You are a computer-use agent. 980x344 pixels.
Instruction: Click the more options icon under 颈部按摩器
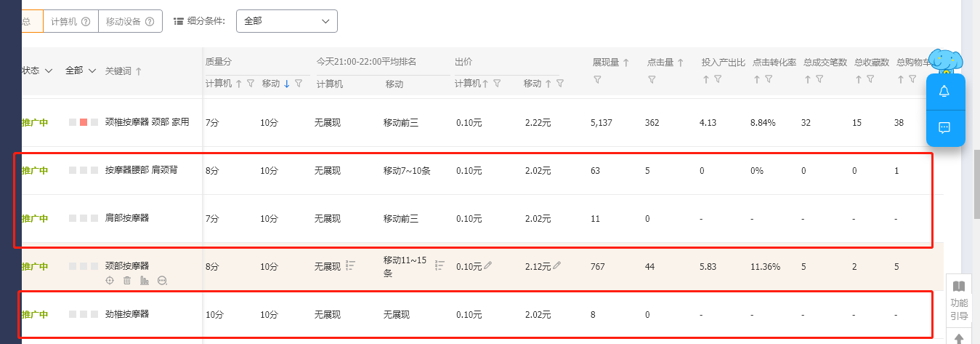(x=162, y=280)
